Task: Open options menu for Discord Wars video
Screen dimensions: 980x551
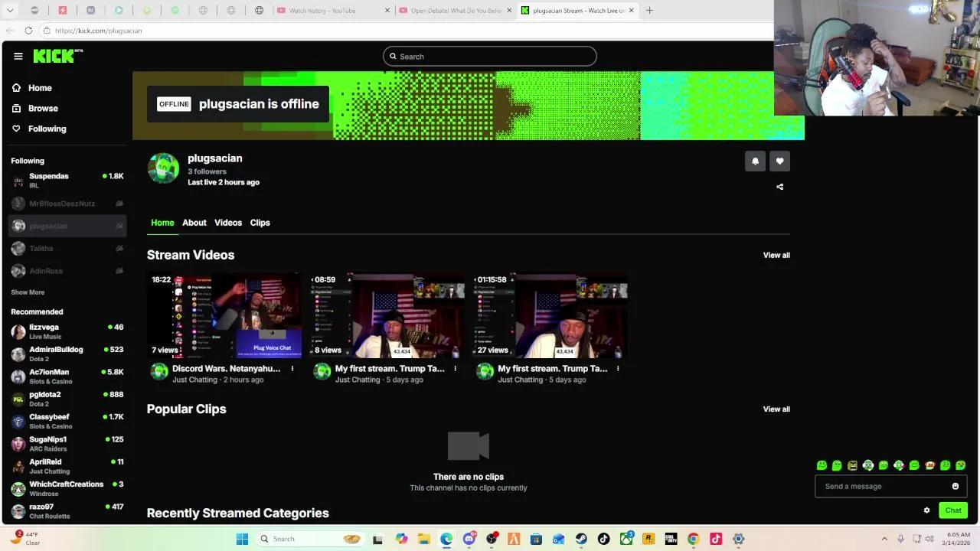Action: pos(292,369)
